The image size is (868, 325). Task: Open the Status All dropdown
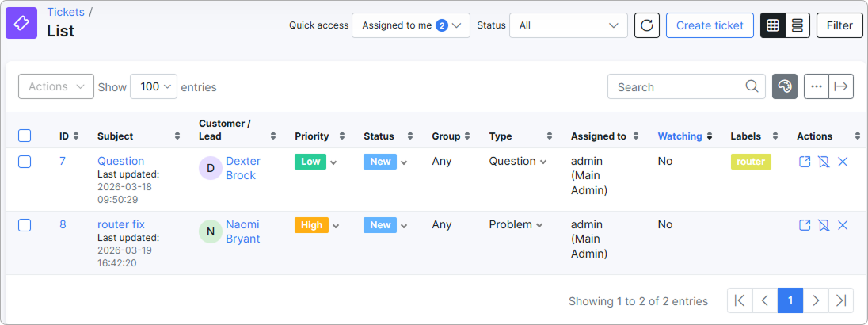tap(569, 25)
